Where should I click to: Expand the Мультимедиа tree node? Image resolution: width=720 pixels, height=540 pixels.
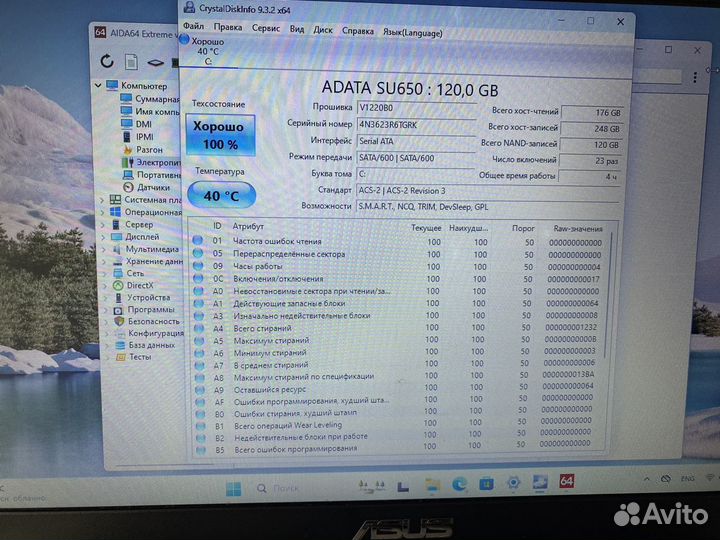[x=104, y=249]
